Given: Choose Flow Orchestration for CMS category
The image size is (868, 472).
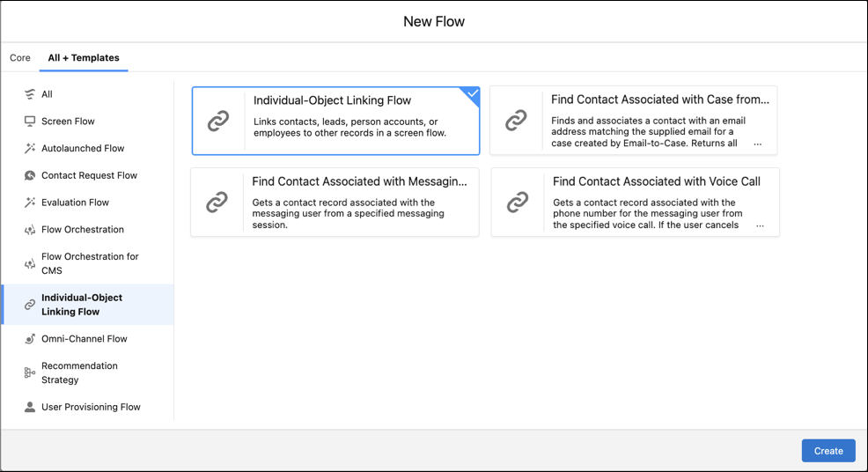Looking at the screenshot, I should [90, 263].
